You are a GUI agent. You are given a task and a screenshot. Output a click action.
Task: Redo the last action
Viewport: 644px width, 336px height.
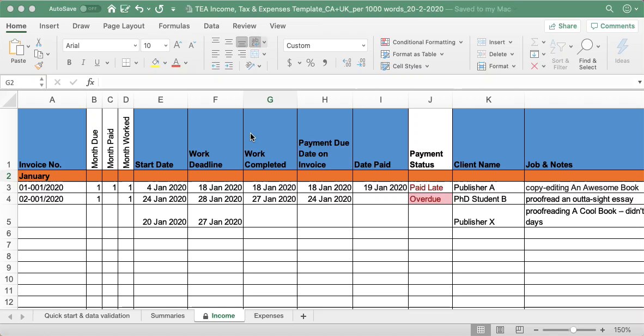click(159, 9)
